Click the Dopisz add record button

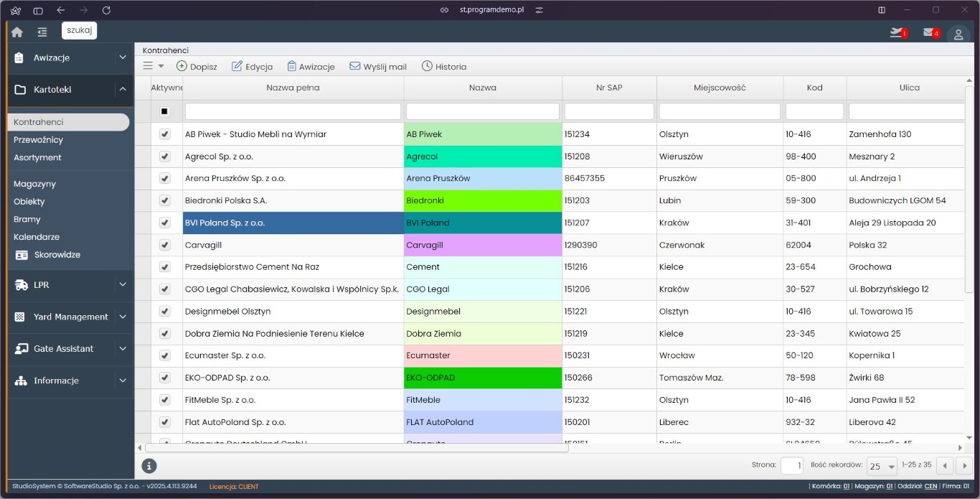pos(197,66)
